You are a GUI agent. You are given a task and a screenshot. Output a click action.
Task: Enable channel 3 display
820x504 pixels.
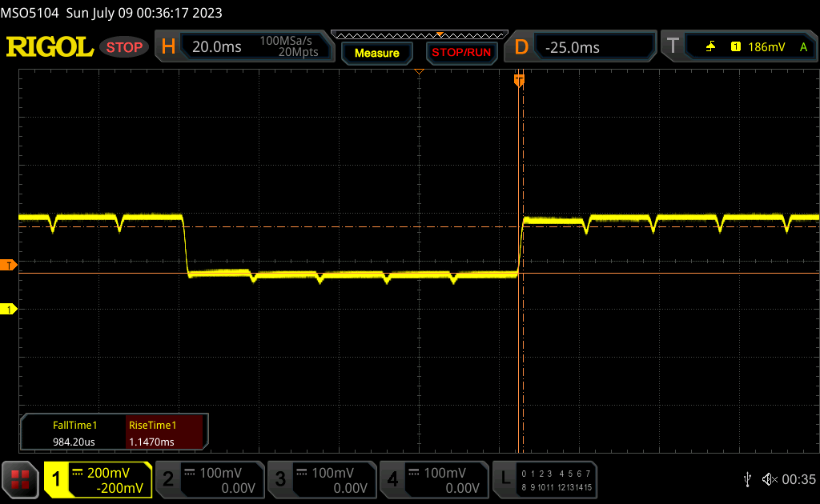(320, 479)
